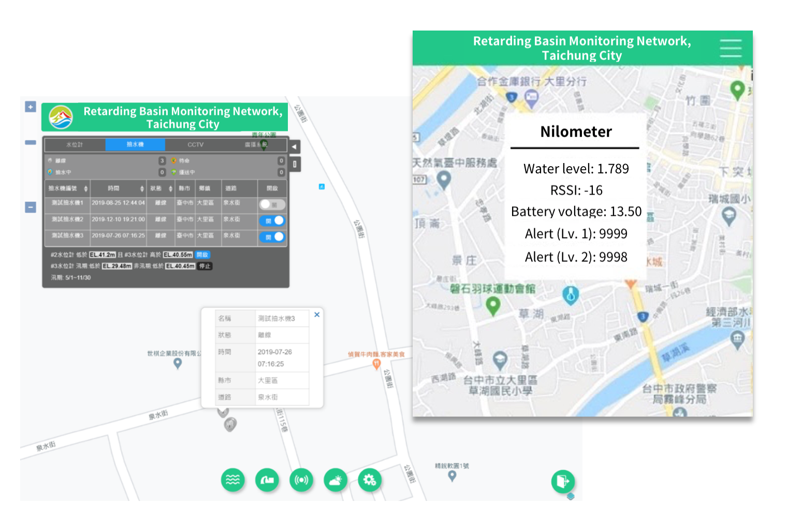Click the 偵賀牛肉麵 restaurant map pin
Image resolution: width=787 pixels, height=532 pixels.
click(376, 364)
